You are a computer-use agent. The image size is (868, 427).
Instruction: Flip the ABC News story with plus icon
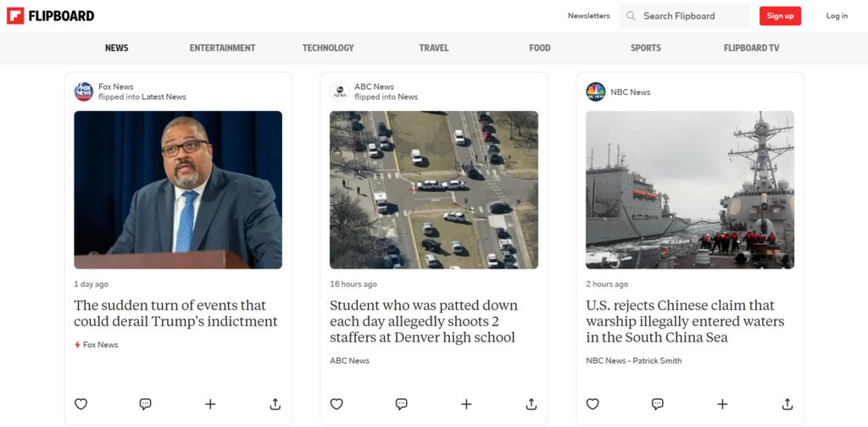(467, 404)
